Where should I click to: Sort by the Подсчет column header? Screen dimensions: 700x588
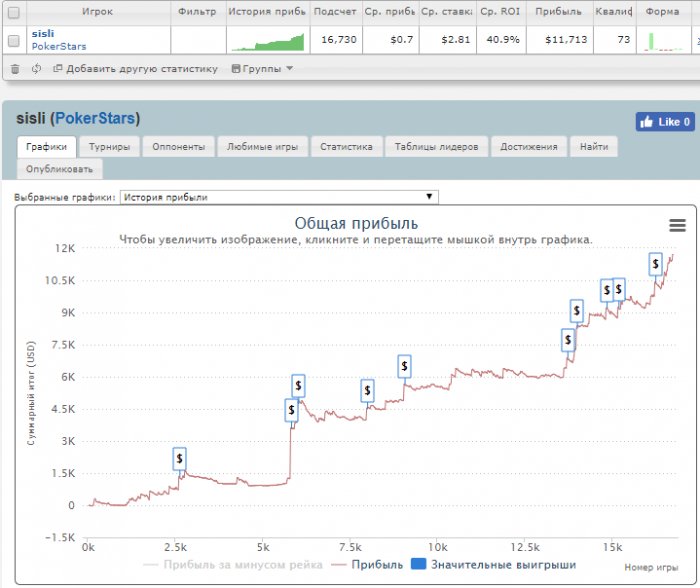point(335,12)
